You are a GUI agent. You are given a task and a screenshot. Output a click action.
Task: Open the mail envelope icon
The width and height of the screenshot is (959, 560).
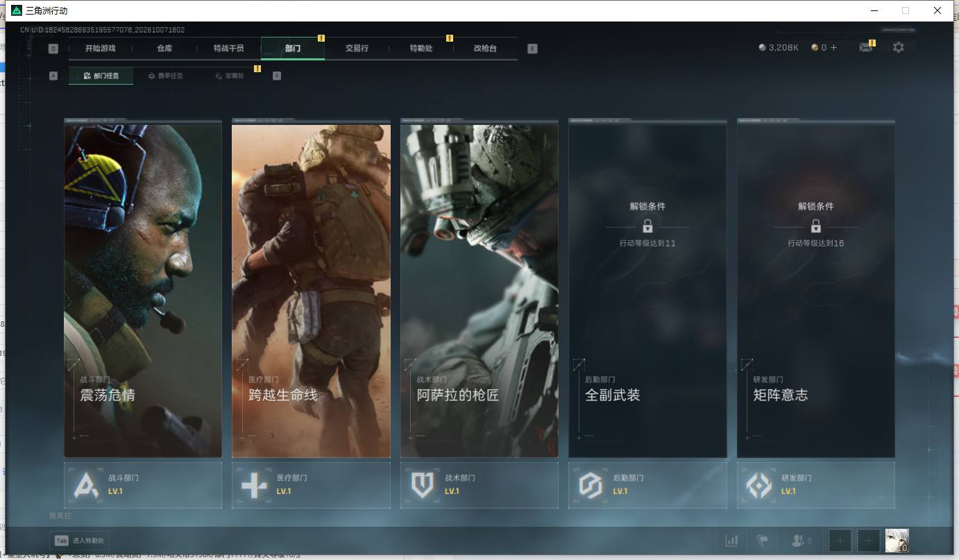865,48
